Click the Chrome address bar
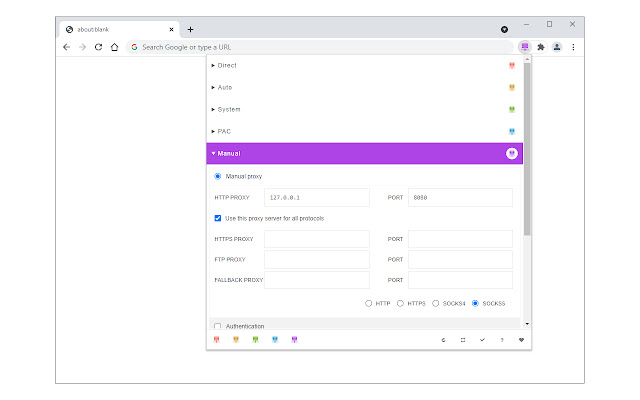 (x=320, y=47)
